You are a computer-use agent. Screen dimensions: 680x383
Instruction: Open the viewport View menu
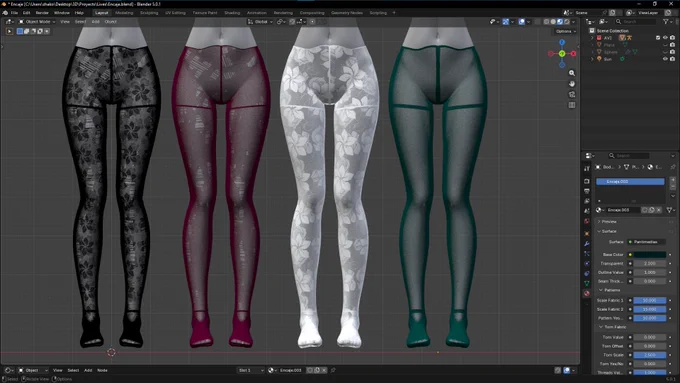pos(65,22)
